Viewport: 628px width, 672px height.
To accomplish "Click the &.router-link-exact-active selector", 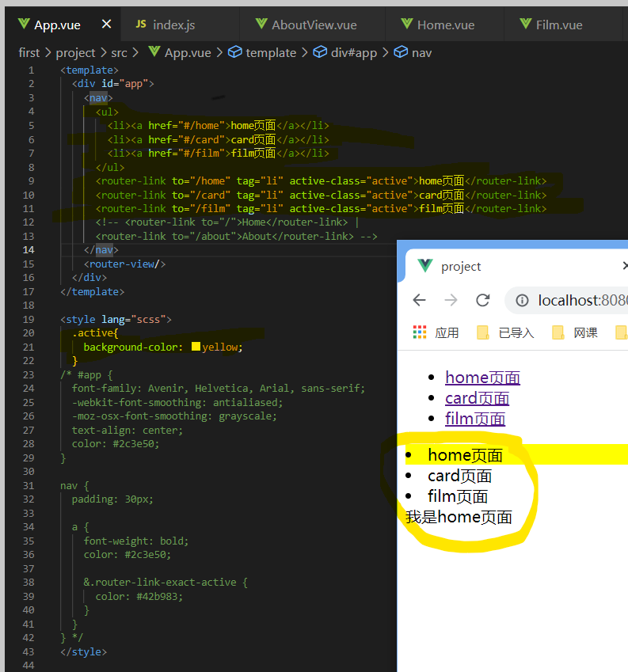I will [x=160, y=582].
